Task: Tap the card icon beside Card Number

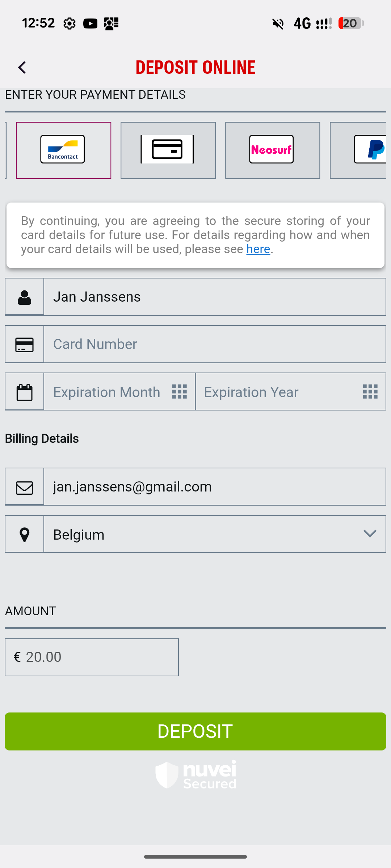Action: pyautogui.click(x=25, y=345)
